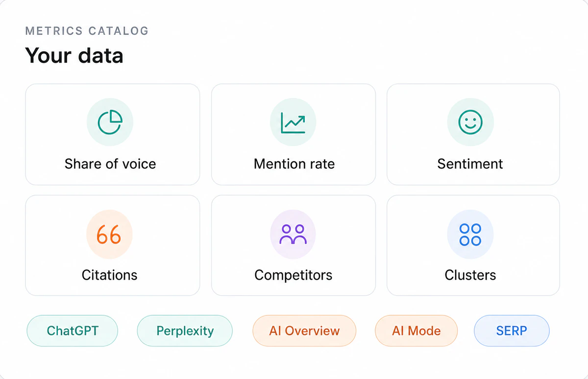Enable the AI Overview filter chip
The image size is (588, 379).
pos(304,330)
